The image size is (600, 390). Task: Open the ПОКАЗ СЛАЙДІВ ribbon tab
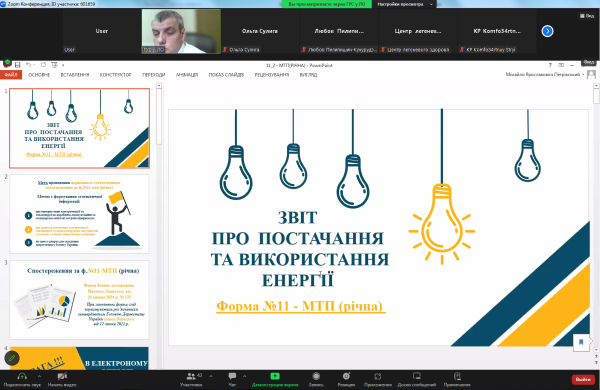click(x=226, y=75)
